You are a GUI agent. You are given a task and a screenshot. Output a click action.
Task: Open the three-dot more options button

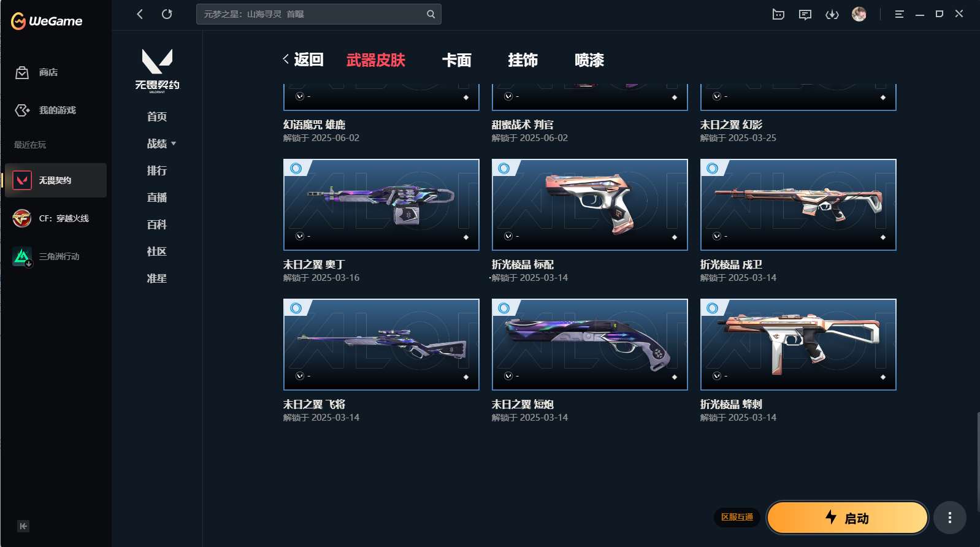click(x=950, y=518)
